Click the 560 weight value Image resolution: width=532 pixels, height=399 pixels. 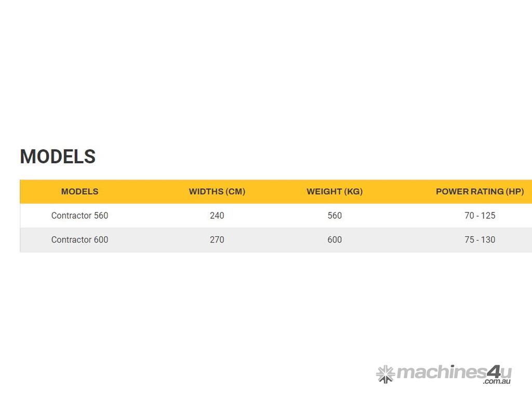pos(335,216)
